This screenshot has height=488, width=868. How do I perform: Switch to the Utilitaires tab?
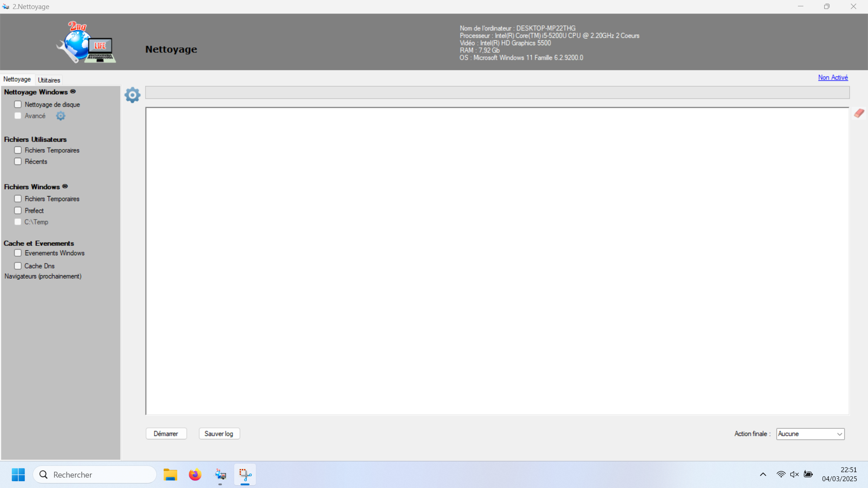point(49,80)
